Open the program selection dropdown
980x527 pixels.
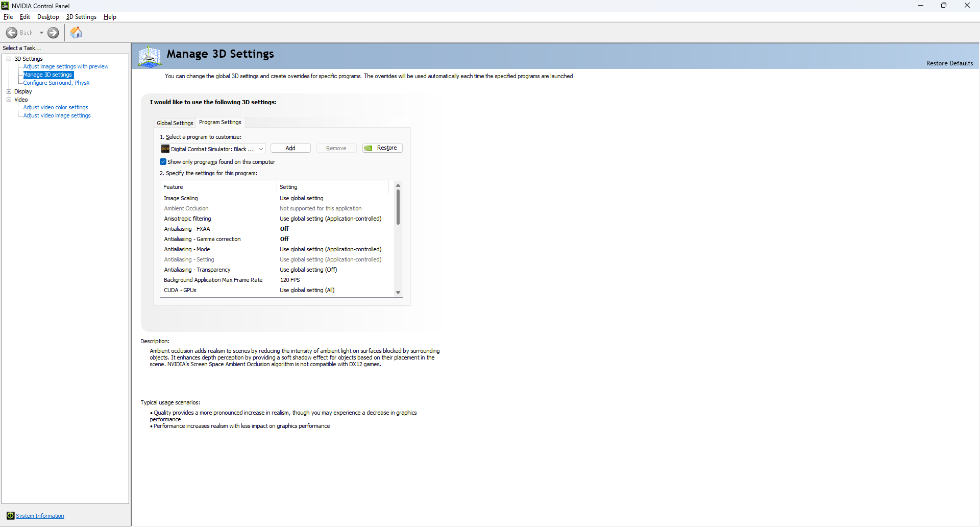click(212, 149)
